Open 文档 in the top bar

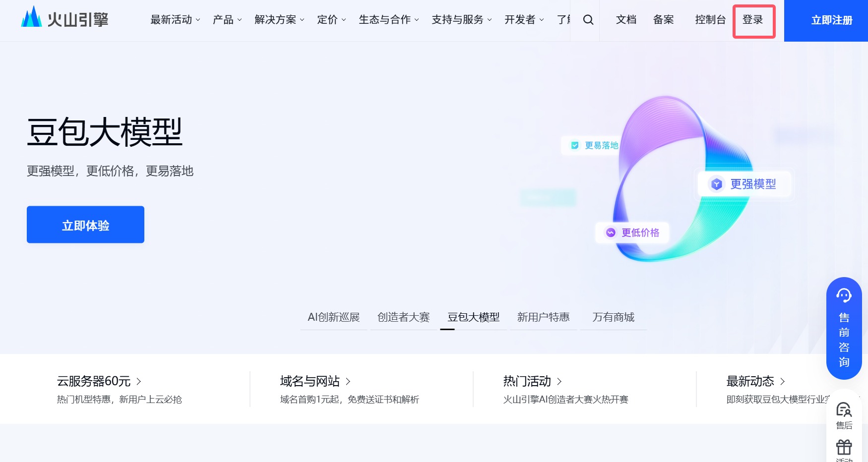626,20
